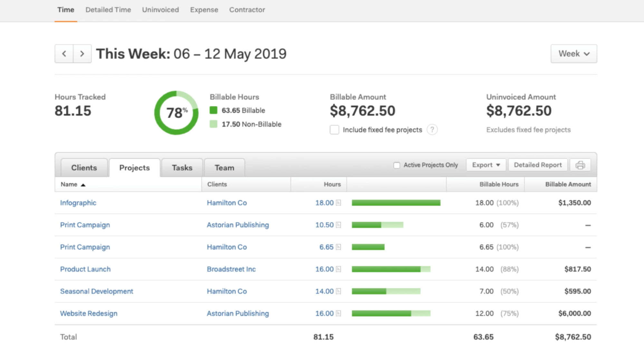Open help question mark for fixed fee projects

coord(432,130)
